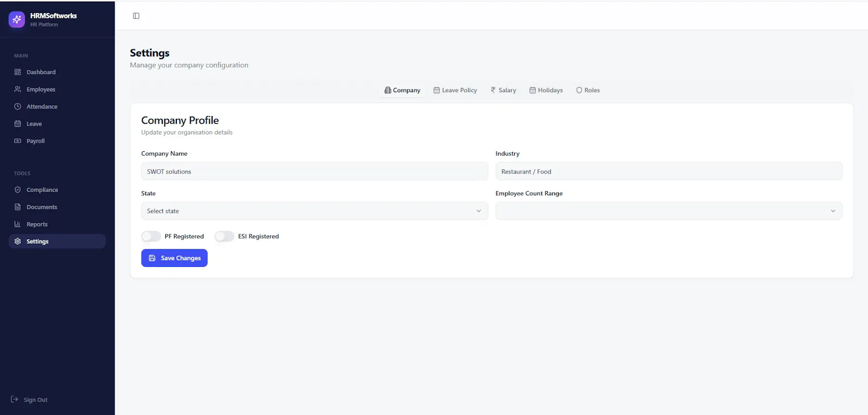Open the Select state dropdown
Screen dimensions: 868x415
tap(315, 211)
